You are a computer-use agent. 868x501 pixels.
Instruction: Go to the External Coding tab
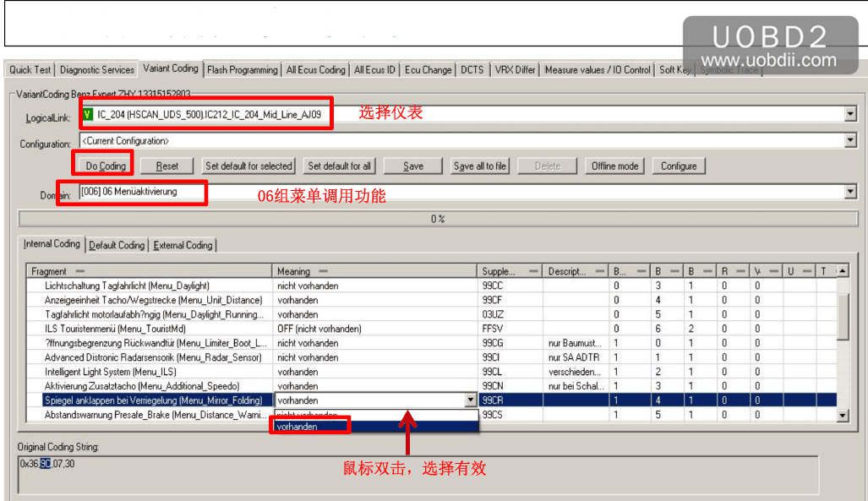[x=183, y=245]
